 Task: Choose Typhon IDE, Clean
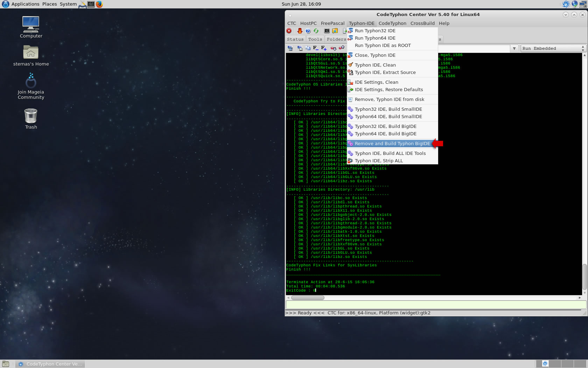392,65
